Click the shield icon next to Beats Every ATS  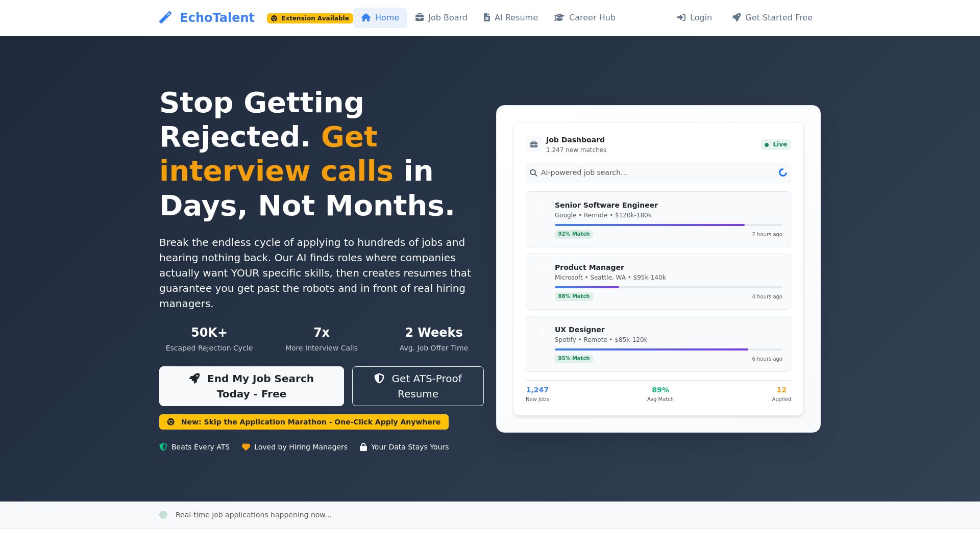[163, 446]
